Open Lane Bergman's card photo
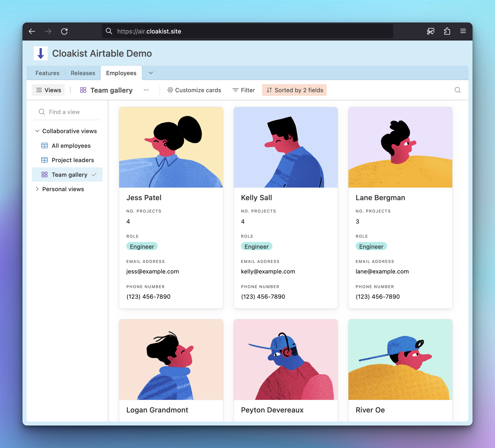 point(400,147)
